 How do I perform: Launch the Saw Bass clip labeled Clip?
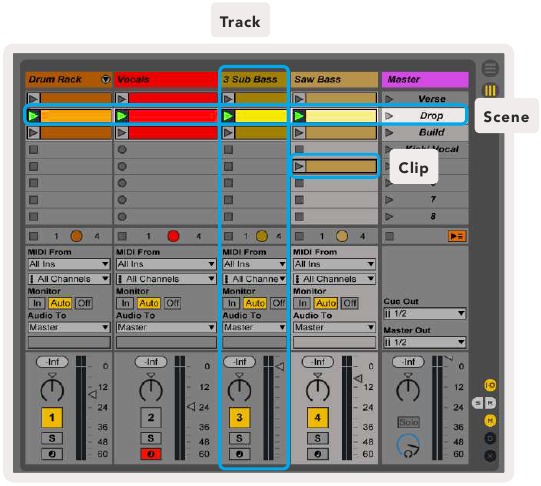click(299, 167)
